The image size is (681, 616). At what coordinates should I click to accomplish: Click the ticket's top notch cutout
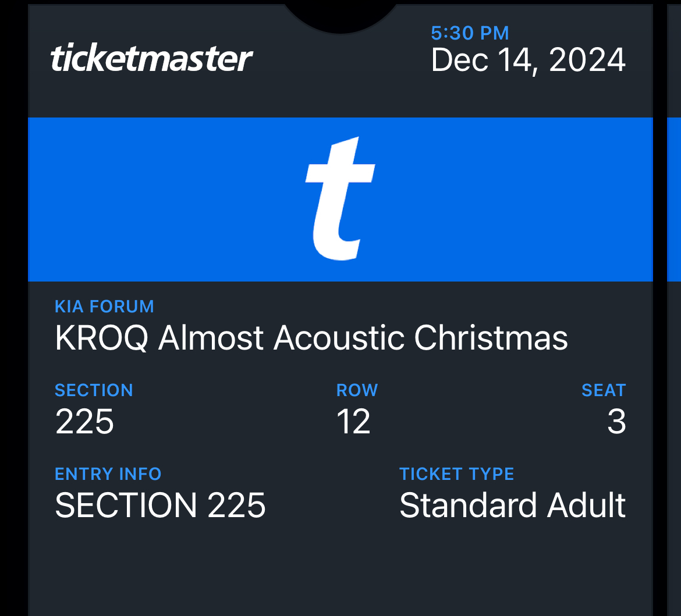[340, 16]
